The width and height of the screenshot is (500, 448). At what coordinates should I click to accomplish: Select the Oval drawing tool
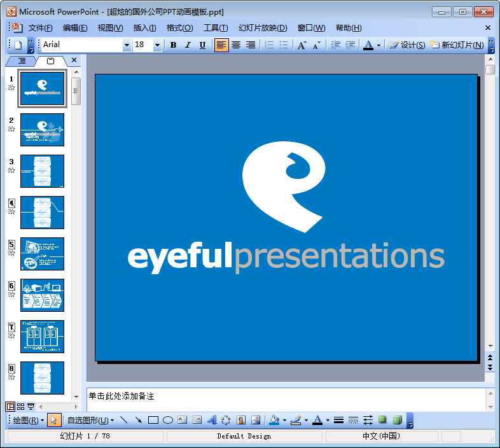pyautogui.click(x=168, y=420)
